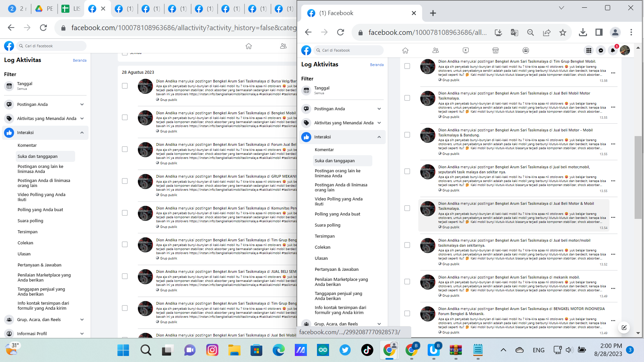Image resolution: width=644 pixels, height=362 pixels.
Task: Bookmark this page with the star icon
Action: [562, 33]
